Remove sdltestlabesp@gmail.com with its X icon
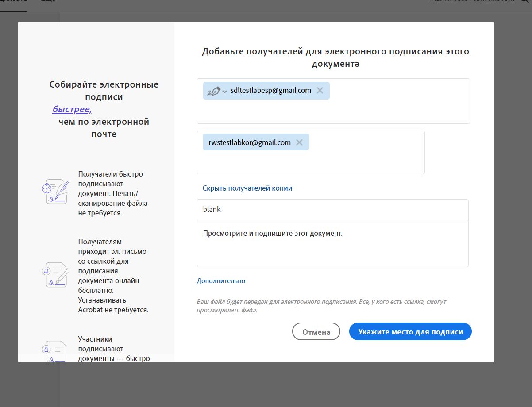Viewport: 532px width, 407px height. pos(320,90)
